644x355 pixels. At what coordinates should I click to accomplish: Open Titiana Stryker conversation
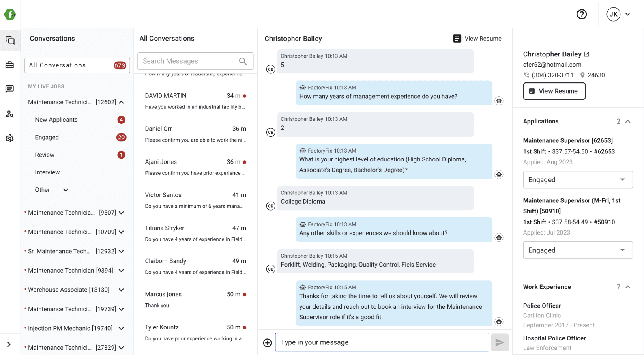pos(195,233)
